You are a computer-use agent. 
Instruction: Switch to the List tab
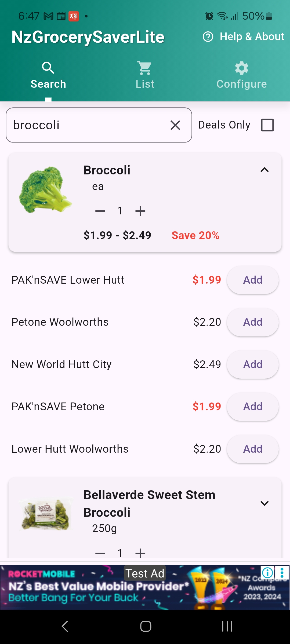145,76
